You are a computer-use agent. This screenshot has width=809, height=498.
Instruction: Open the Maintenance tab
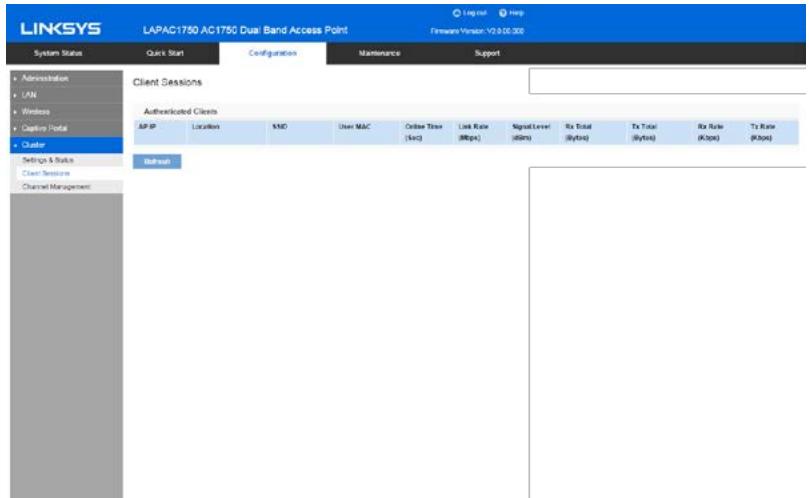tap(380, 53)
